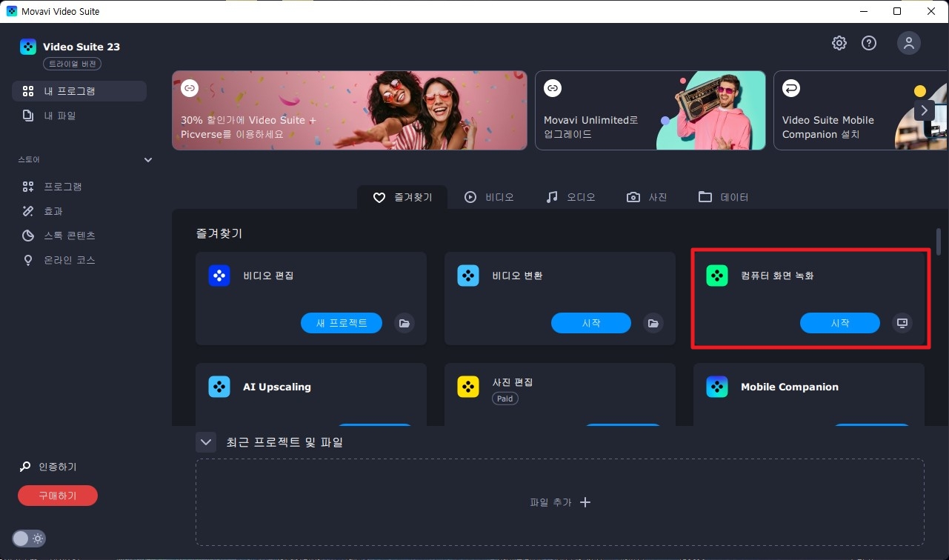
Task: Toggle the light/dark theme switch
Action: (29, 539)
